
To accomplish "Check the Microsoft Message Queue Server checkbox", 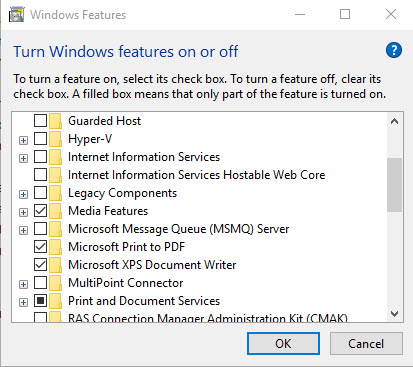I will pos(40,228).
